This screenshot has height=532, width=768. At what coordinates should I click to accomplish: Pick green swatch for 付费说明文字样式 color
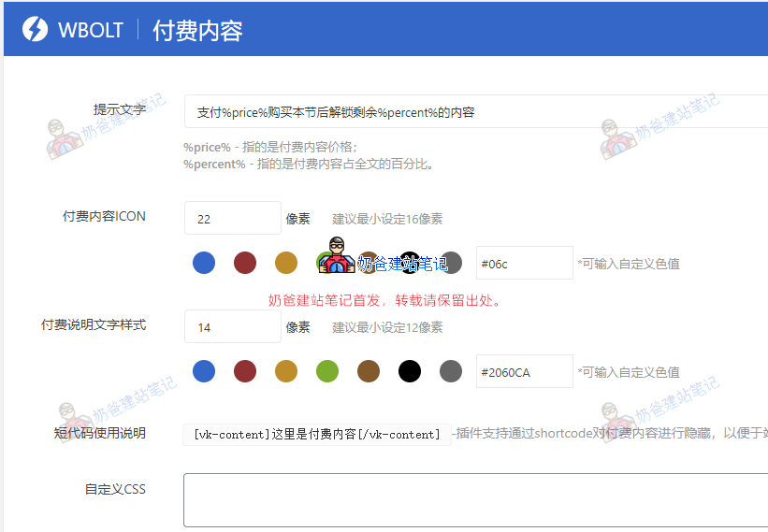point(327,371)
